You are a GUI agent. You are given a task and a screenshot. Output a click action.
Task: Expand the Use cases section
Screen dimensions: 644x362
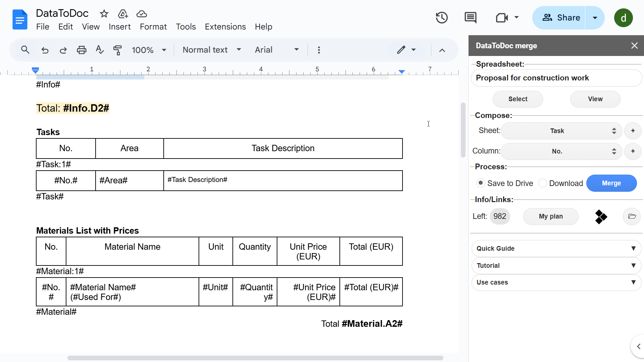(x=556, y=282)
